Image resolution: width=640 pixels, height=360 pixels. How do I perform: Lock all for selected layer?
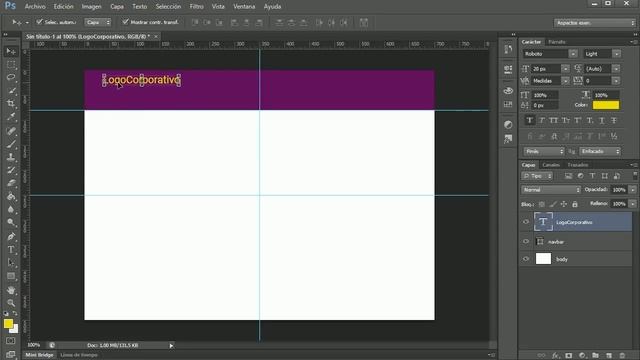[575, 204]
